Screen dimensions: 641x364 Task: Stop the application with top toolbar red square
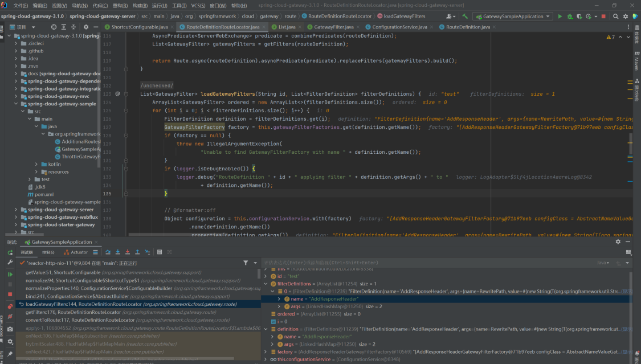pyautogui.click(x=603, y=17)
